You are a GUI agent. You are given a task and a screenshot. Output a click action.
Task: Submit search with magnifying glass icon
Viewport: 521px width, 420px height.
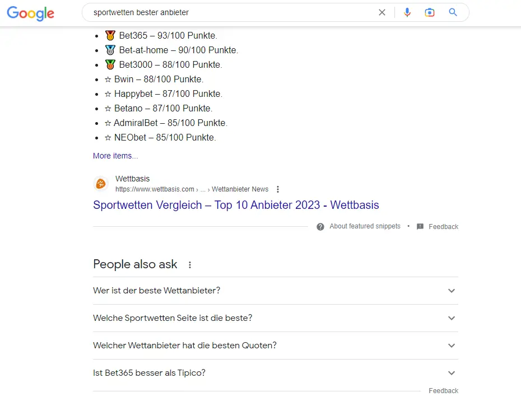(453, 12)
